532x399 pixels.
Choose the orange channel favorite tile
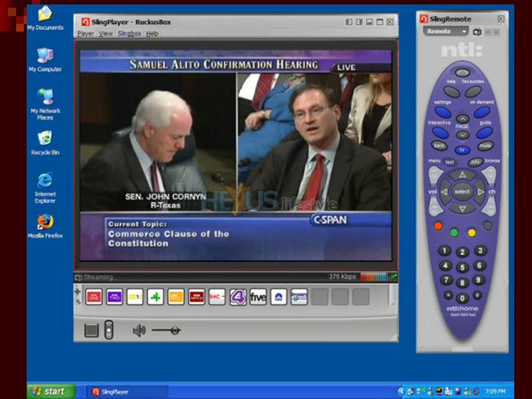point(176,297)
